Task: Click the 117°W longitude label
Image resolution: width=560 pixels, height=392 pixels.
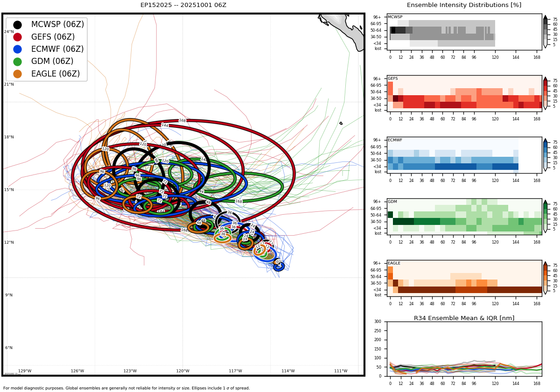Action: (236, 371)
